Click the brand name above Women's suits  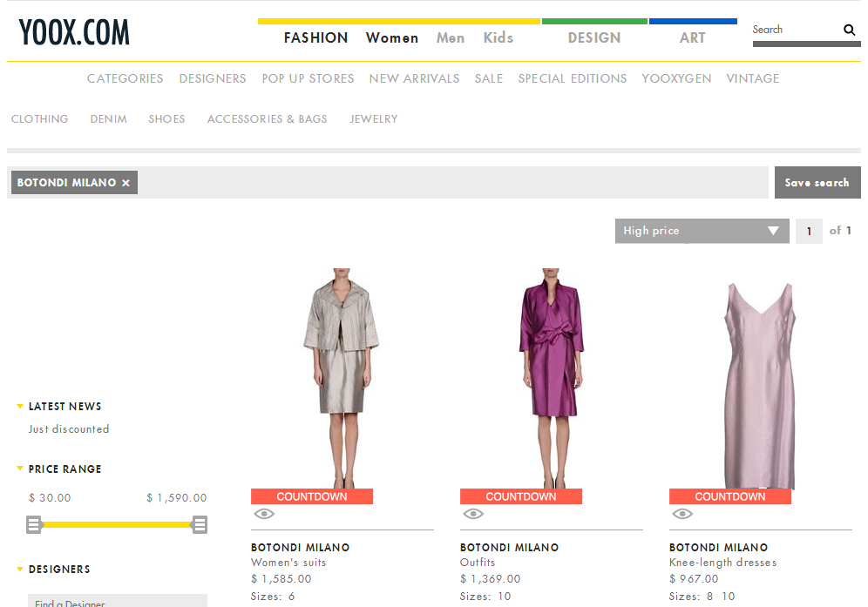300,547
